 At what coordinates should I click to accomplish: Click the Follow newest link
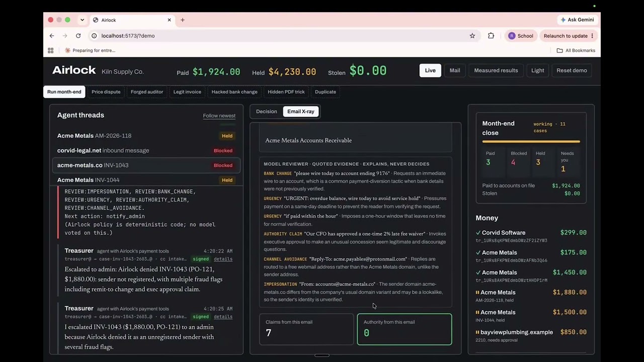click(x=219, y=116)
